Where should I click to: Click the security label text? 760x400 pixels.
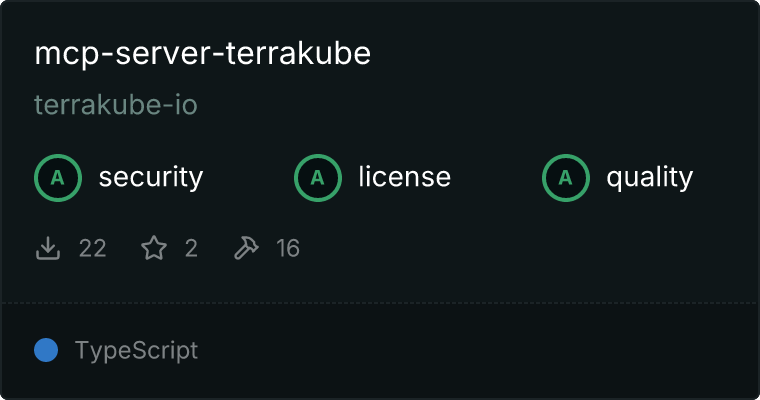pyautogui.click(x=151, y=177)
